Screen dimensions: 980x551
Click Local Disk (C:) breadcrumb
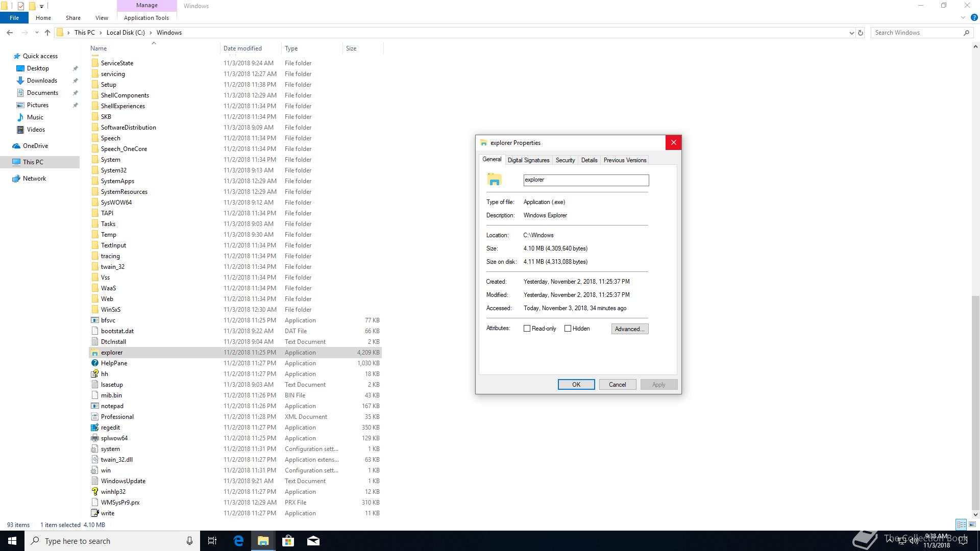pyautogui.click(x=126, y=33)
